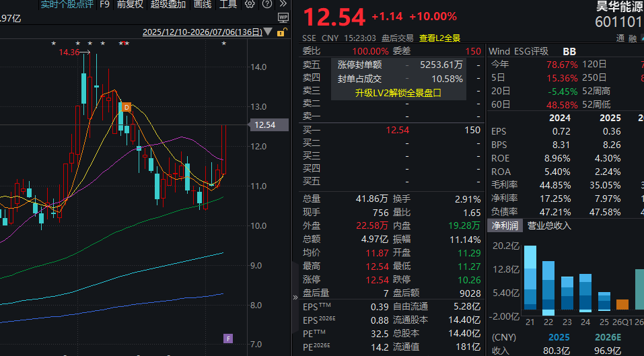The image size is (644, 356).
Task: Click 外盘 value 22.58万
Action: pyautogui.click(x=372, y=226)
